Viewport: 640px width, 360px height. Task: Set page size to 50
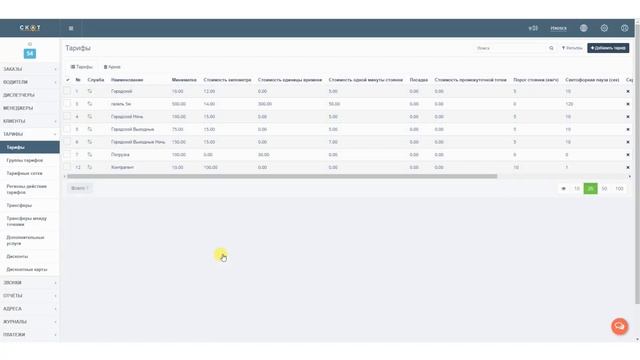[x=604, y=189]
